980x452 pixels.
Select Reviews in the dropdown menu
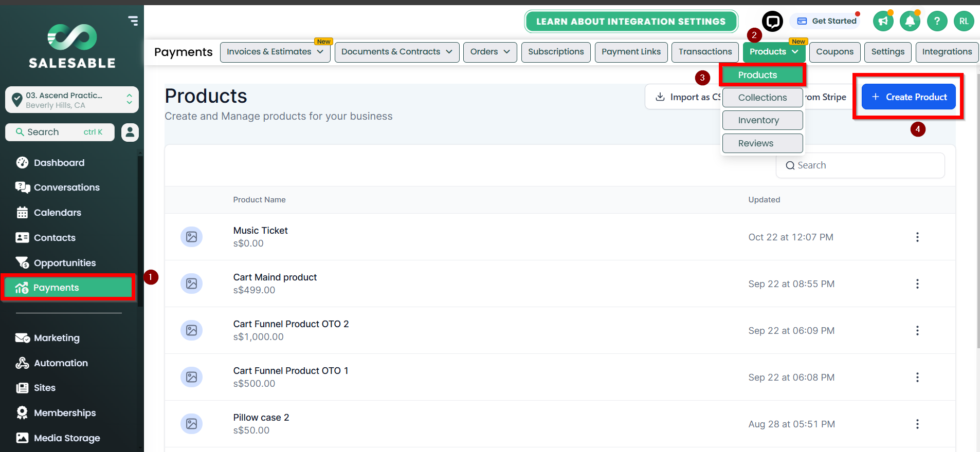tap(763, 143)
